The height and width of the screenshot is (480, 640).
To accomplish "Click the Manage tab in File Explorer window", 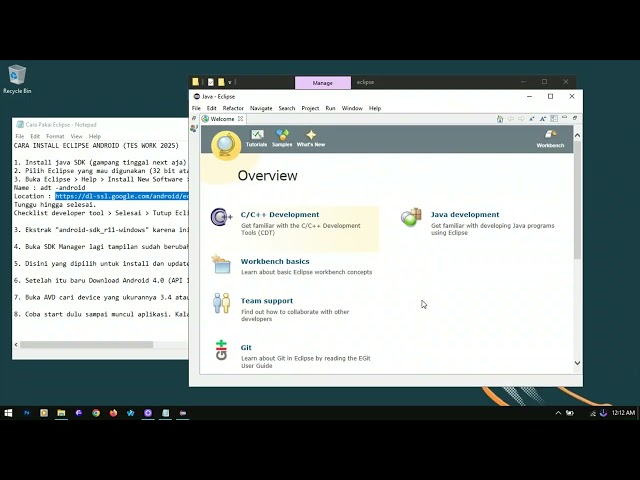I will click(x=322, y=82).
